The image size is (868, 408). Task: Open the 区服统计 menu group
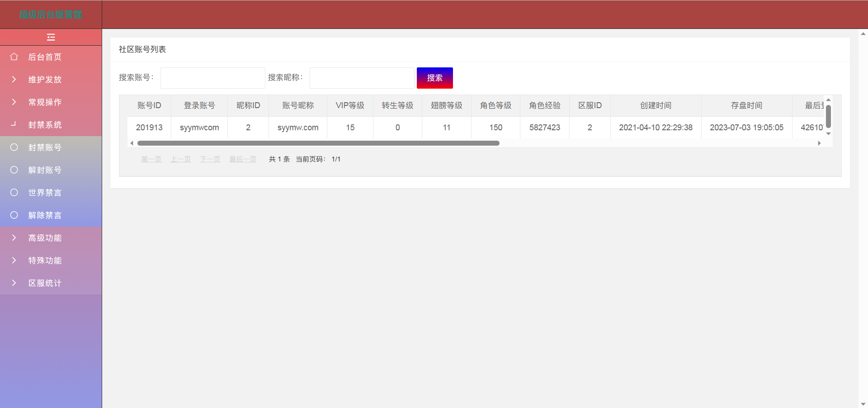tap(45, 283)
